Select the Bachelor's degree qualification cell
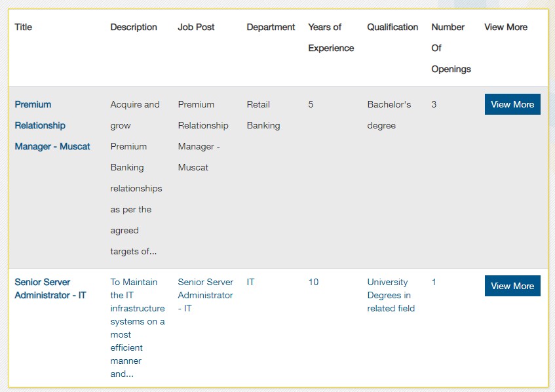 coord(389,115)
